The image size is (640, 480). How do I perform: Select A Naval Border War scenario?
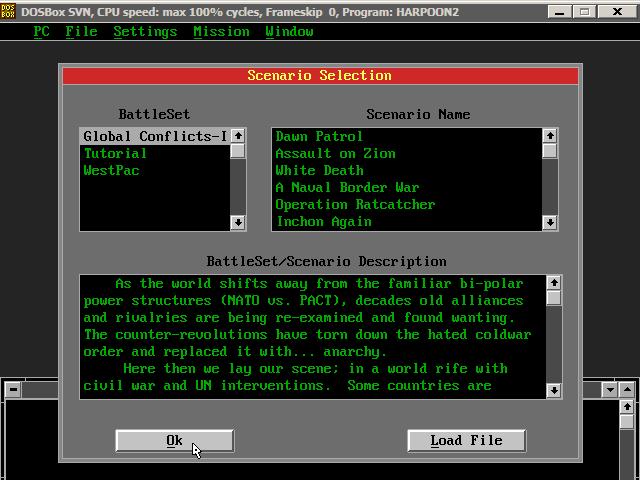click(407, 187)
